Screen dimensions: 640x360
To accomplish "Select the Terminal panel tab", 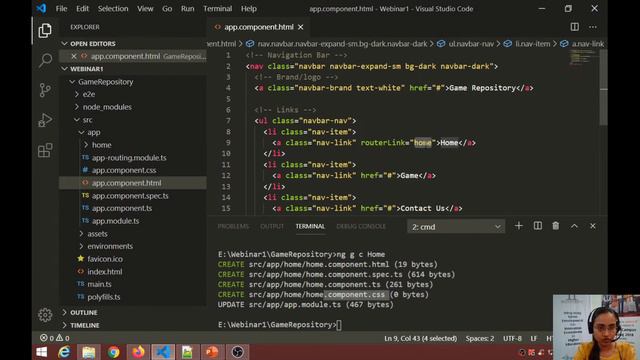I will (x=310, y=226).
